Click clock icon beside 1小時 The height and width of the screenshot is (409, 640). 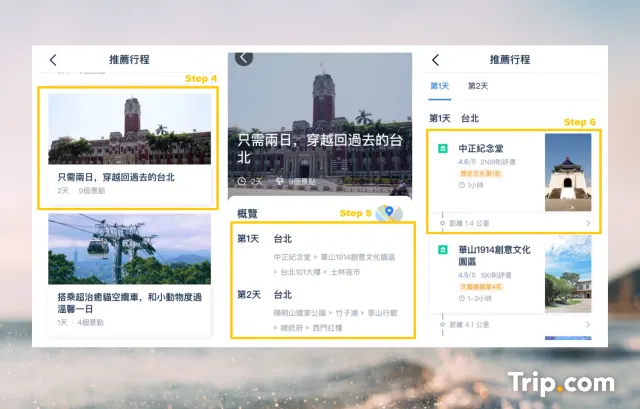[462, 185]
